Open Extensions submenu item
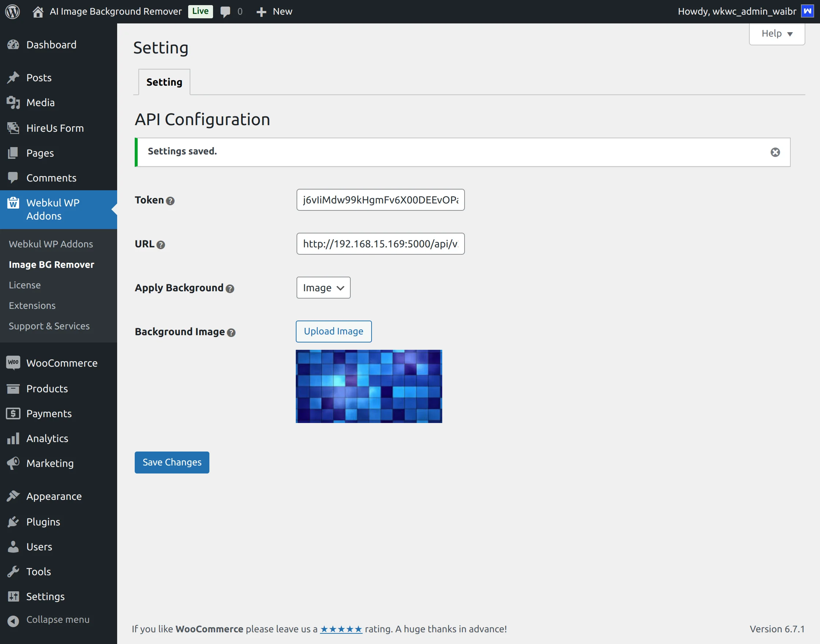Image resolution: width=820 pixels, height=644 pixels. click(32, 306)
